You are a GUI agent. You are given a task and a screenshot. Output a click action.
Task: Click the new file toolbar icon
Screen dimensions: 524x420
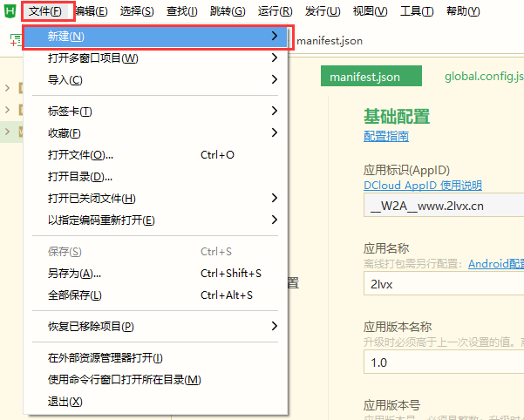[12, 39]
